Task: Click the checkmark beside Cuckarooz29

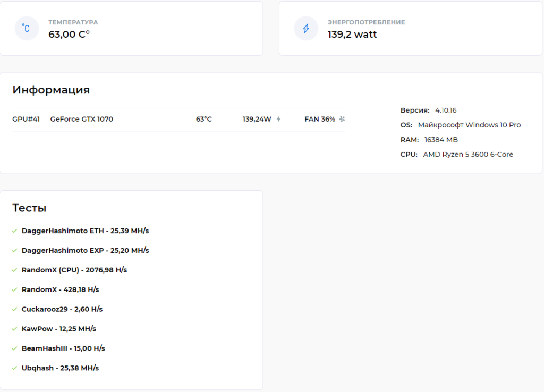Action: (14, 309)
